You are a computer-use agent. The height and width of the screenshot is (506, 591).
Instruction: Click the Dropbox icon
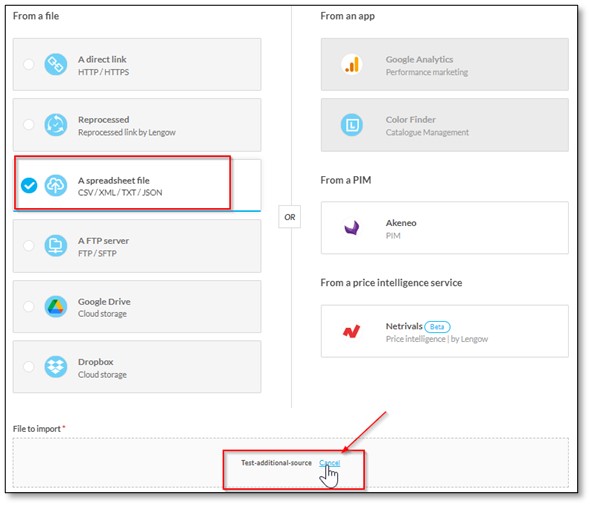(56, 367)
